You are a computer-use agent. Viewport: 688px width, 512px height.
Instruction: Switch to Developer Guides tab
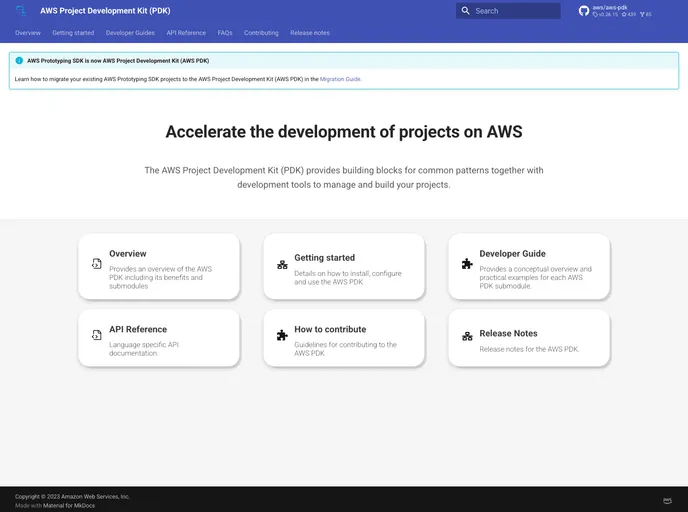pos(130,33)
